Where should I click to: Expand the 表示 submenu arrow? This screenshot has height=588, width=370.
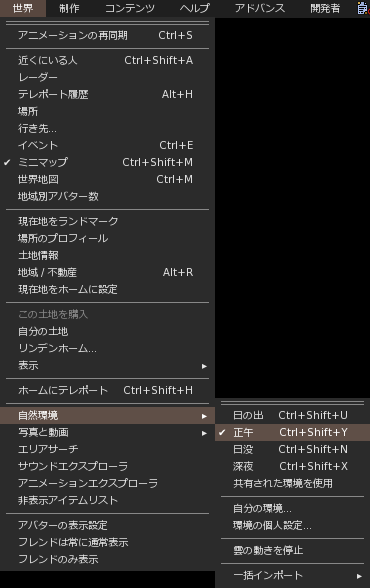204,366
